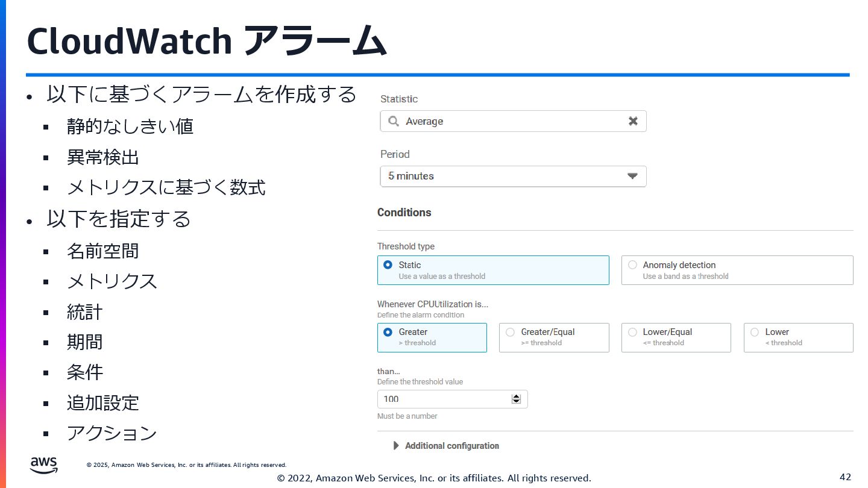
Task: Click the bullet text '異常検出'
Action: click(x=103, y=157)
